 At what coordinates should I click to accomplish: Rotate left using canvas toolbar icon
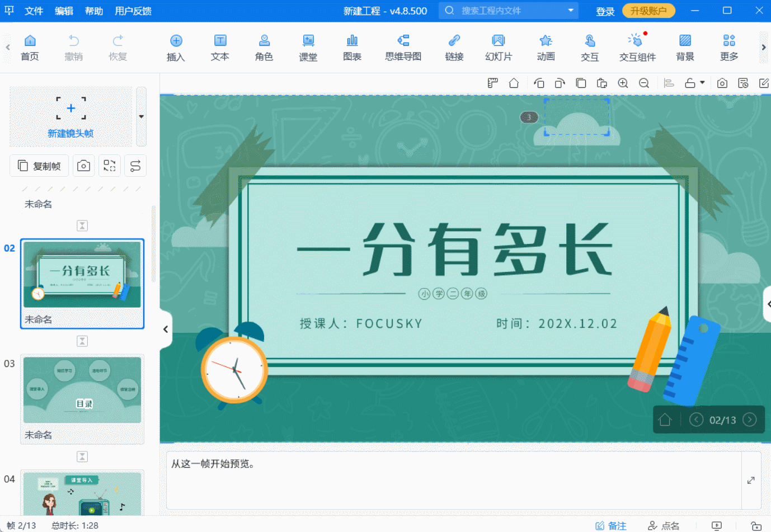(x=539, y=83)
